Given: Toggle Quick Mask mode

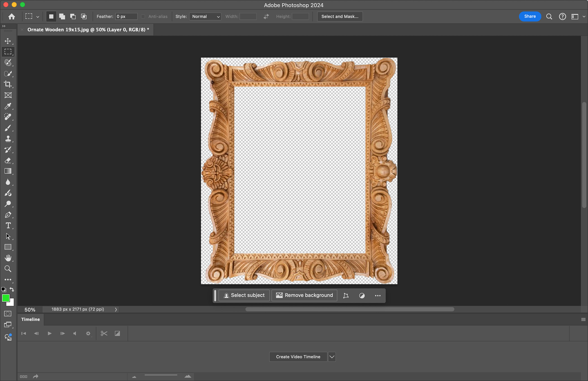Looking at the screenshot, I should coord(8,314).
